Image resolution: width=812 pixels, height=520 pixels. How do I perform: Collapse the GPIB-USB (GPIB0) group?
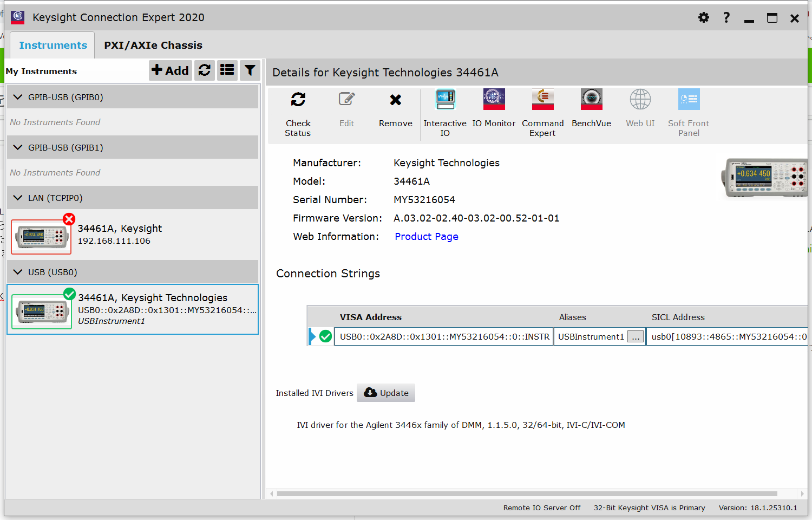(x=18, y=97)
